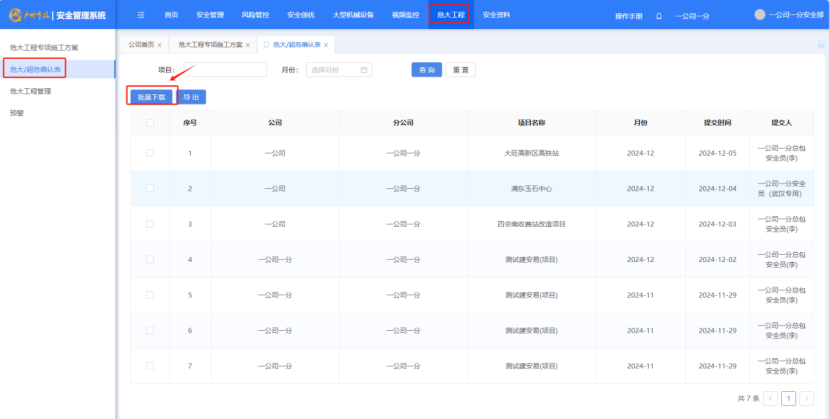Check the checkbox for row 4
The height and width of the screenshot is (419, 830).
[x=150, y=260]
